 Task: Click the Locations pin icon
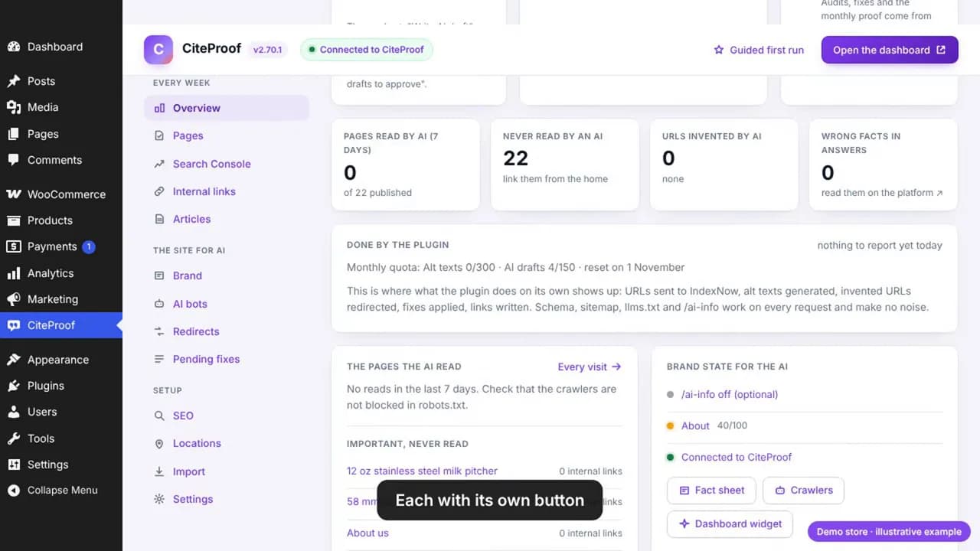pos(159,443)
